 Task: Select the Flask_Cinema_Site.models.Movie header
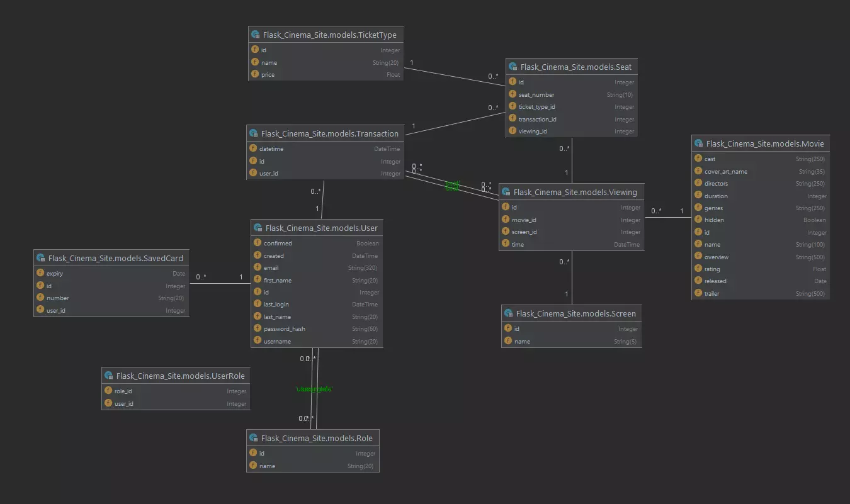(x=761, y=143)
